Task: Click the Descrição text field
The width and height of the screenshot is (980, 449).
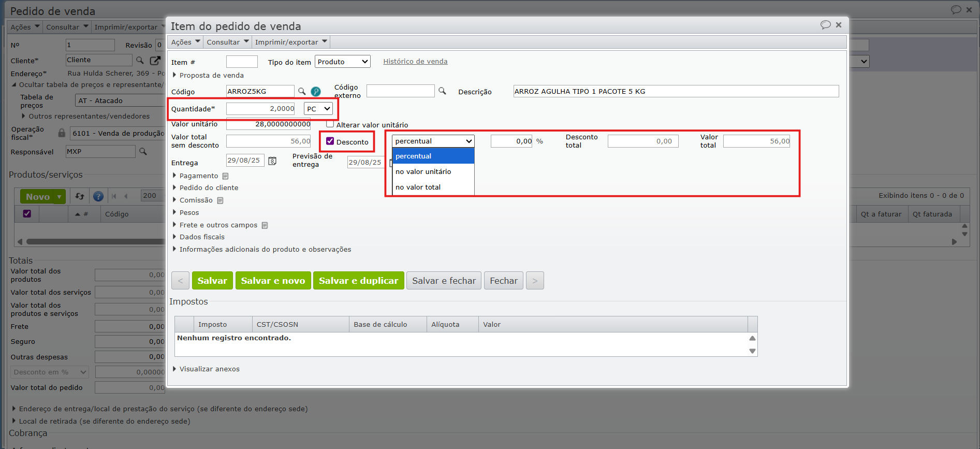Action: [x=676, y=91]
